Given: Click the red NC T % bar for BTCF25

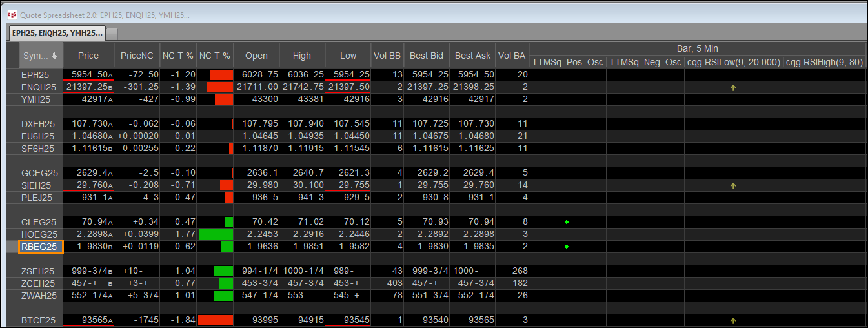Looking at the screenshot, I should [x=216, y=320].
